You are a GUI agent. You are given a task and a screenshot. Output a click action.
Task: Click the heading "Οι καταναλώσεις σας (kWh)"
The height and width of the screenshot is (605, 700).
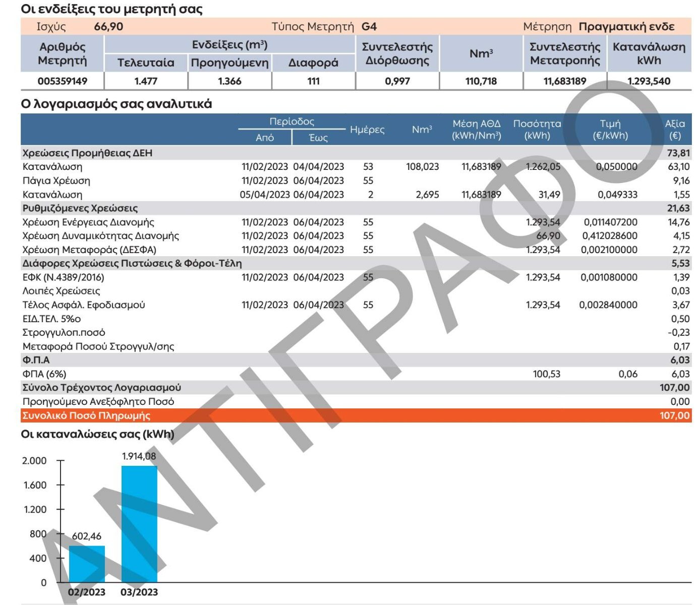(x=97, y=434)
